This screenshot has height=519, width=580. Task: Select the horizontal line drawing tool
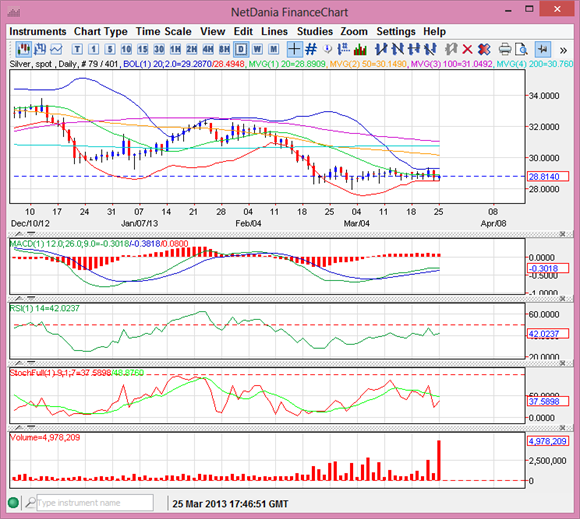414,49
